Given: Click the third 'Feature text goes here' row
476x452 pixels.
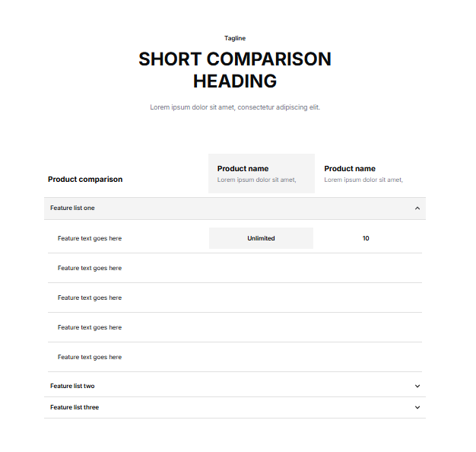Looking at the screenshot, I should (90, 298).
